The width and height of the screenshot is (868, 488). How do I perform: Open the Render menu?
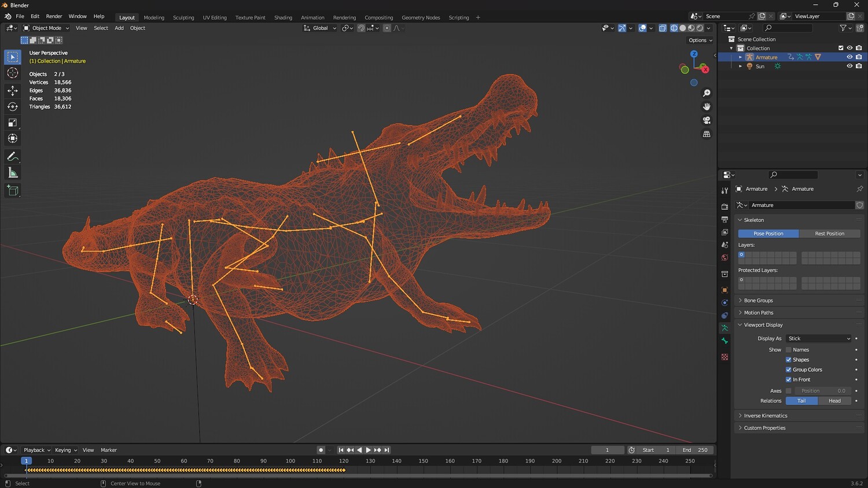click(54, 16)
